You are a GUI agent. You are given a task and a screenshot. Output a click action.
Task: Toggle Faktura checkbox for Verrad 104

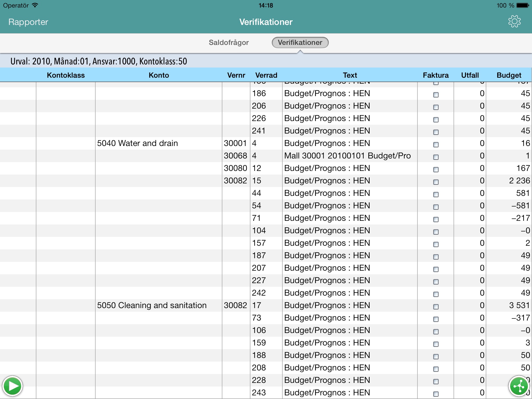coord(436,232)
